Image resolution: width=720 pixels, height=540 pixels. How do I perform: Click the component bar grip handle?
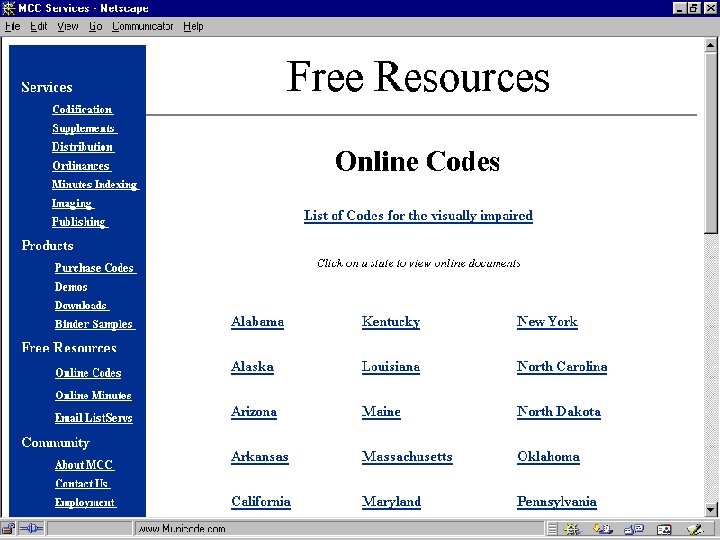click(x=552, y=529)
